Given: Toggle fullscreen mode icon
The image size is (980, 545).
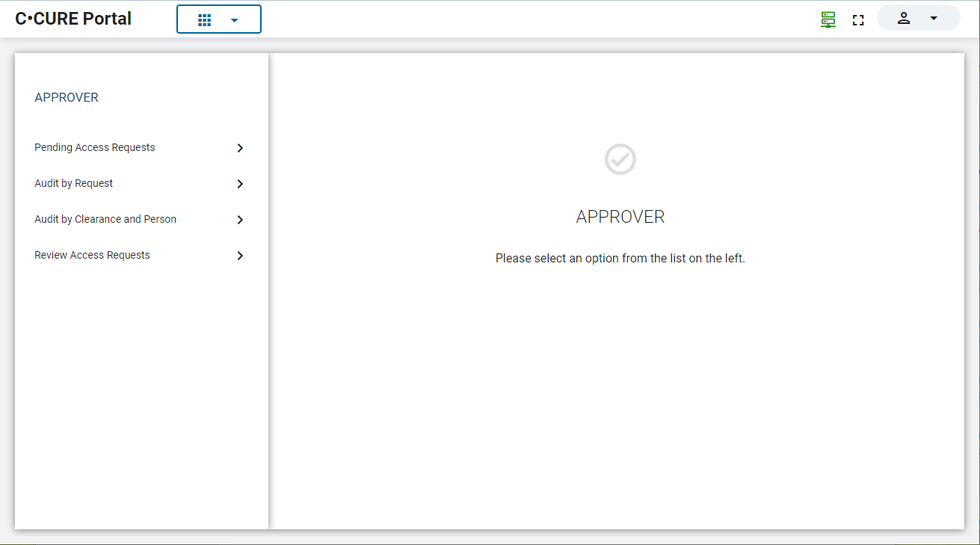Looking at the screenshot, I should click(858, 20).
